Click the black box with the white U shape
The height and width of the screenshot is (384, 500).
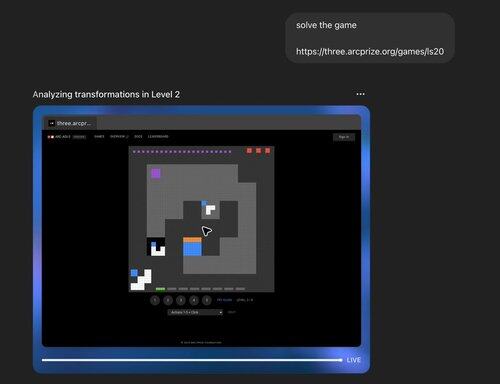point(156,247)
